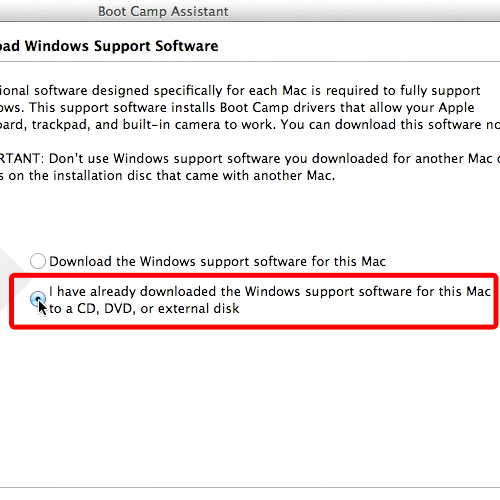This screenshot has height=500, width=500.
Task: Click the Boot Camp Assistant window title
Action: [163, 11]
